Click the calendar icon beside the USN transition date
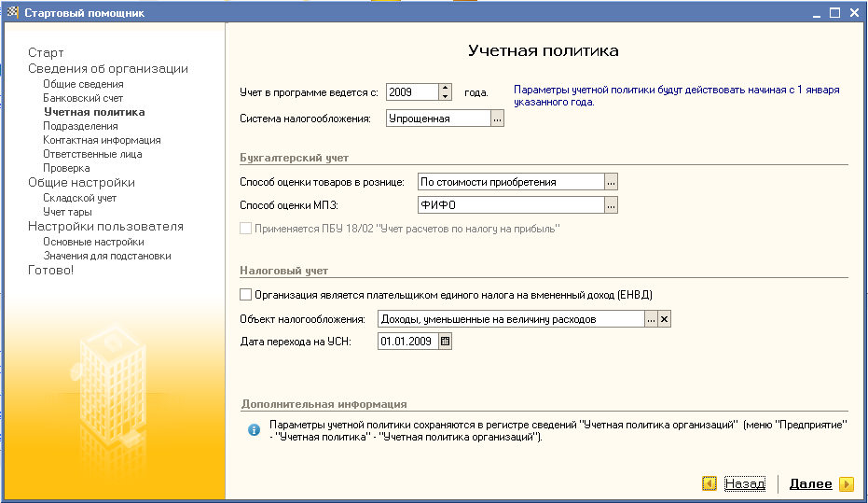 tap(445, 342)
